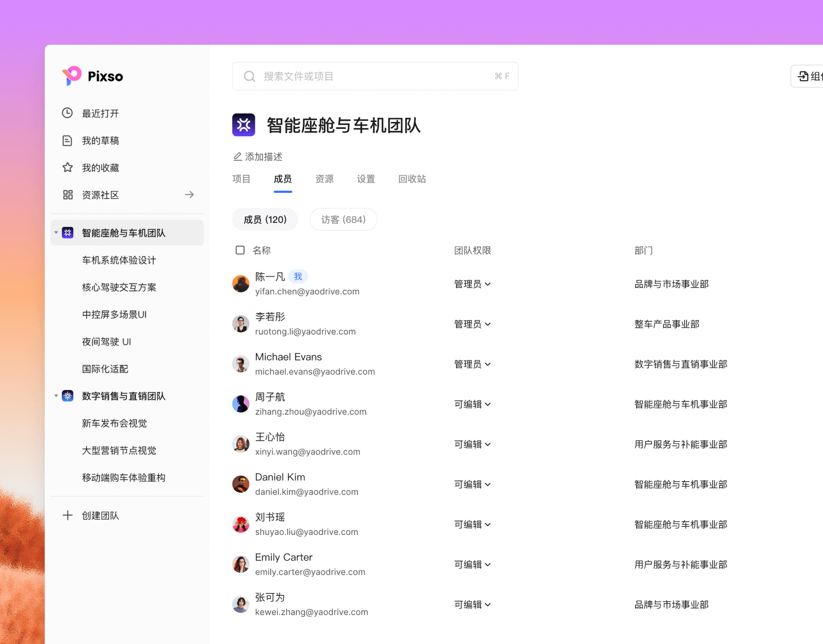Collapse the 数字销售与直销团队 tree section
Viewport: 823px width, 644px height.
click(55, 396)
